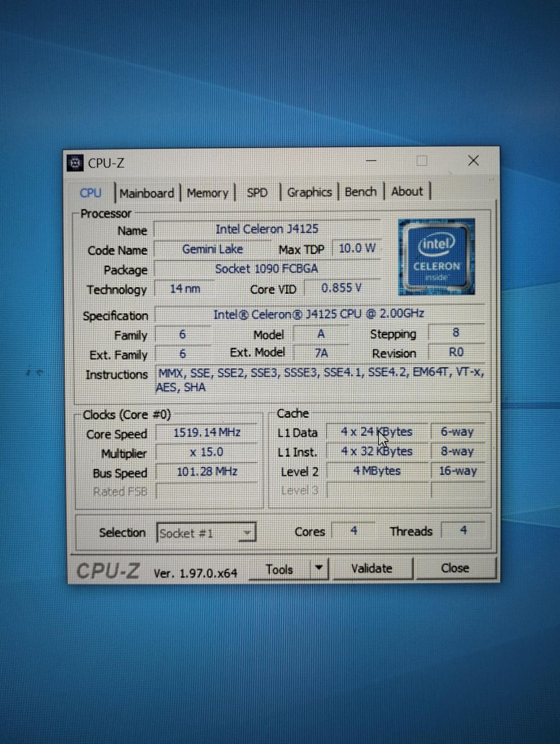The image size is (560, 744).
Task: Click the Core VID value 0.855 V
Action: 341,288
